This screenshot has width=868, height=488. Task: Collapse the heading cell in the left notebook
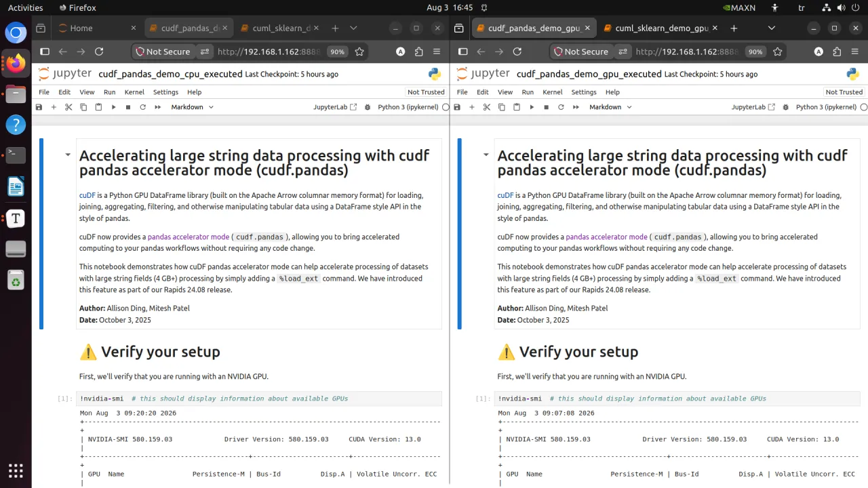coord(68,155)
